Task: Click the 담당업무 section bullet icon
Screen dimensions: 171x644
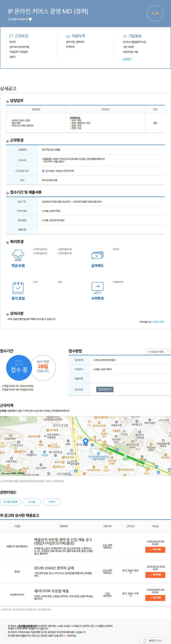Action: 8,101
